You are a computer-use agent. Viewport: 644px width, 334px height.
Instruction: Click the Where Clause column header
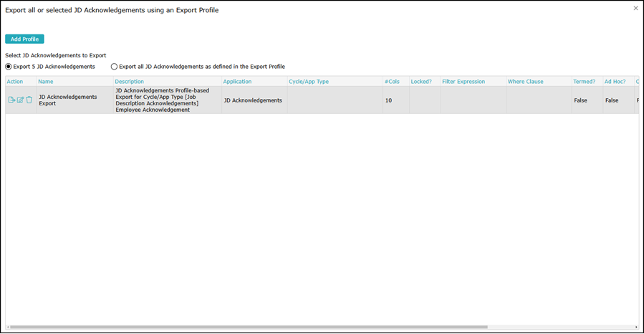click(526, 82)
